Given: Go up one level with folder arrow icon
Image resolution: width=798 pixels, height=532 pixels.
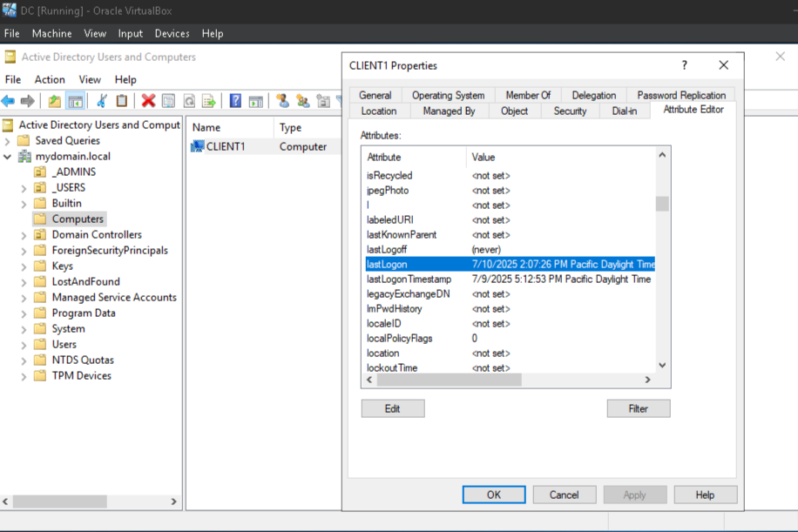Looking at the screenshot, I should pyautogui.click(x=55, y=101).
